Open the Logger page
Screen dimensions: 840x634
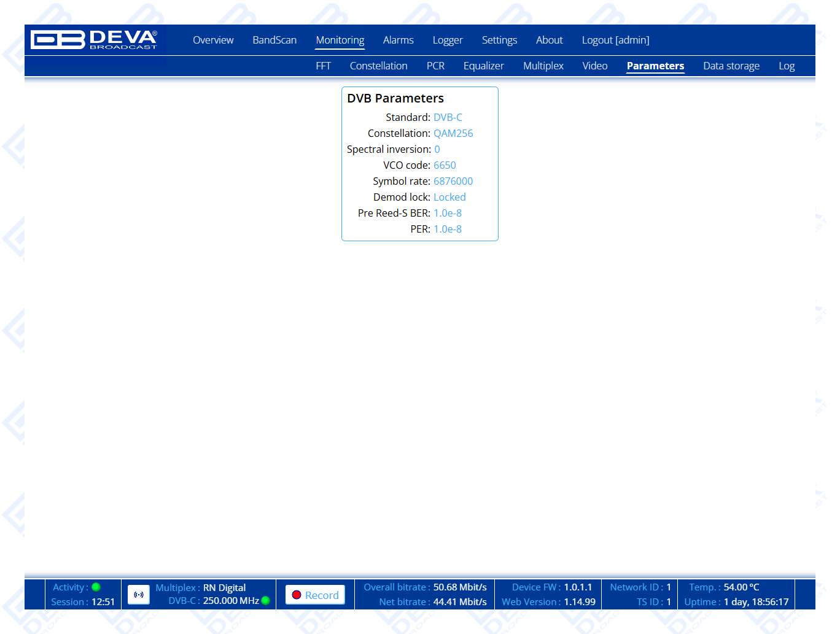pos(448,40)
